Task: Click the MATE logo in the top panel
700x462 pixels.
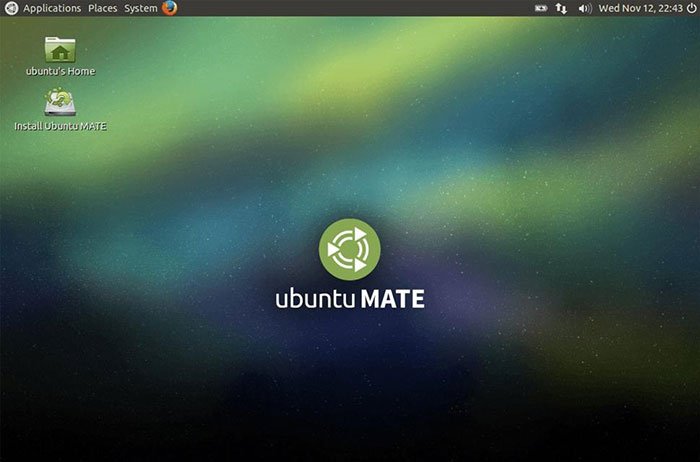Action: click(11, 8)
